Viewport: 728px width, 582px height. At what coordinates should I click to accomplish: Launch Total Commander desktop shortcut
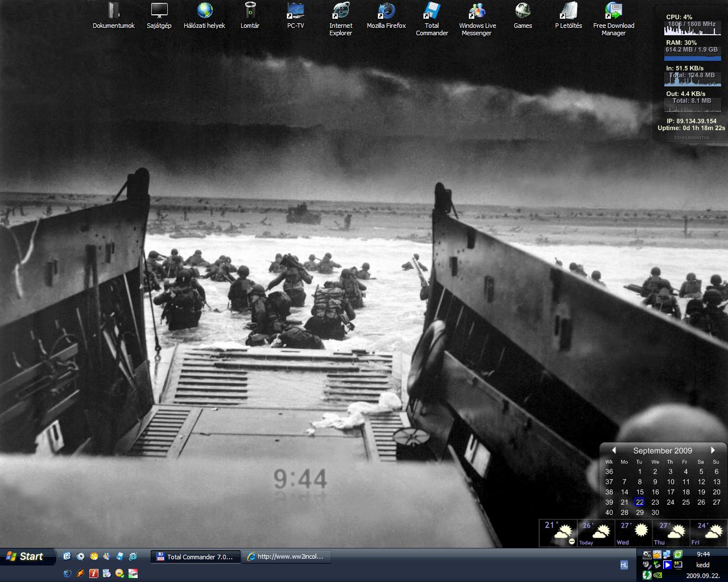coord(432,19)
